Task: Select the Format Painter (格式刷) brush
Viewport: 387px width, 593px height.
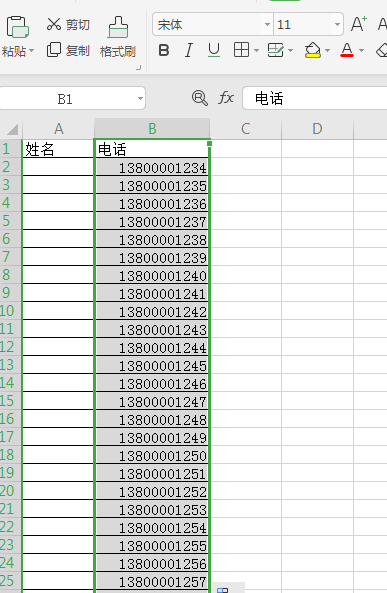Action: pyautogui.click(x=118, y=27)
